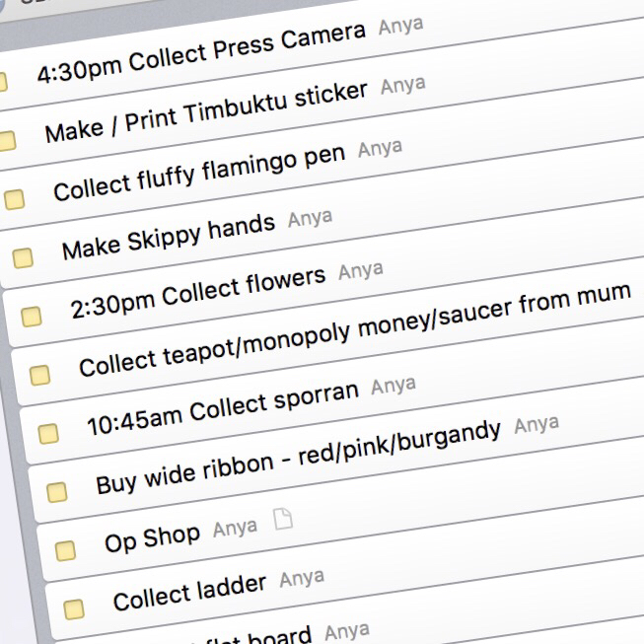Image resolution: width=644 pixels, height=644 pixels.
Task: Complete the '2:30pm Collect flowers' task checkbox
Action: [x=32, y=317]
